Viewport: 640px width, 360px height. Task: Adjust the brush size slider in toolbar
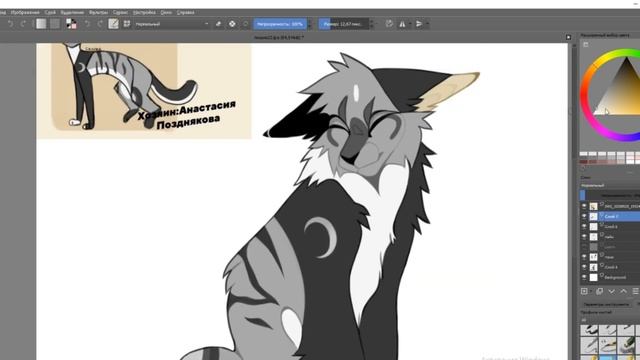(x=343, y=24)
